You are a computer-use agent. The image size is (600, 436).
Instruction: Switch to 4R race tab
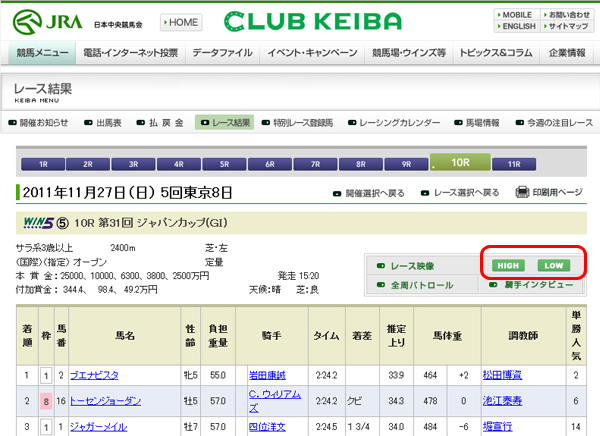(x=179, y=164)
